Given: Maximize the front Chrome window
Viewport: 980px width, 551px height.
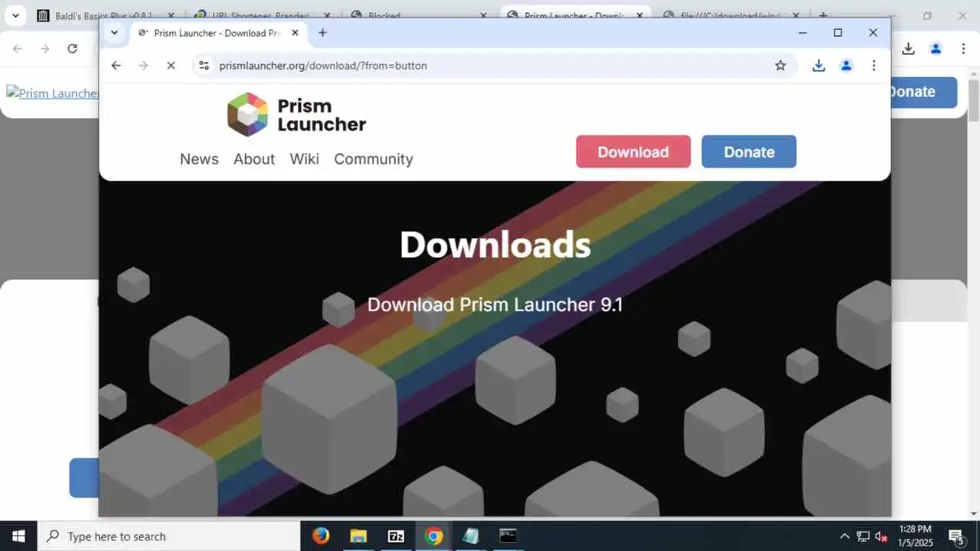Looking at the screenshot, I should [x=838, y=32].
